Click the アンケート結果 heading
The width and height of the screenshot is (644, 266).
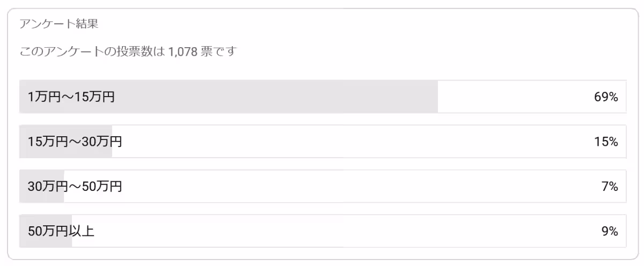click(58, 24)
